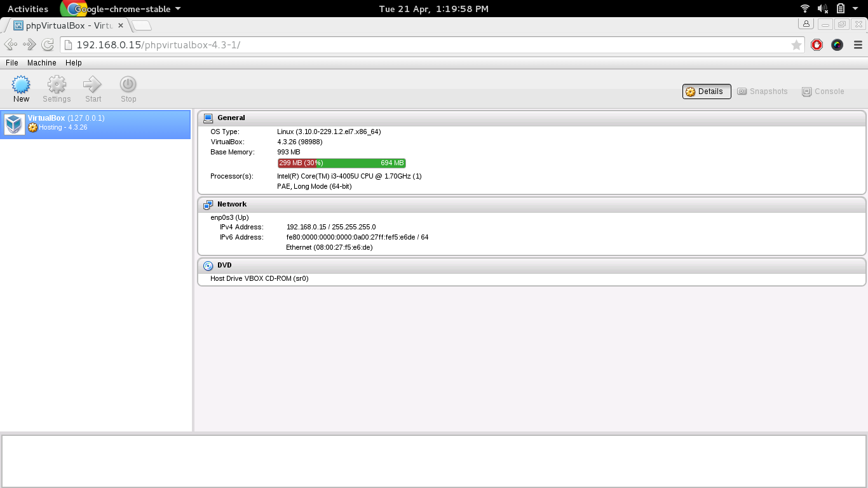The height and width of the screenshot is (488, 868).
Task: Click Activities in the top bar
Action: pos(28,9)
